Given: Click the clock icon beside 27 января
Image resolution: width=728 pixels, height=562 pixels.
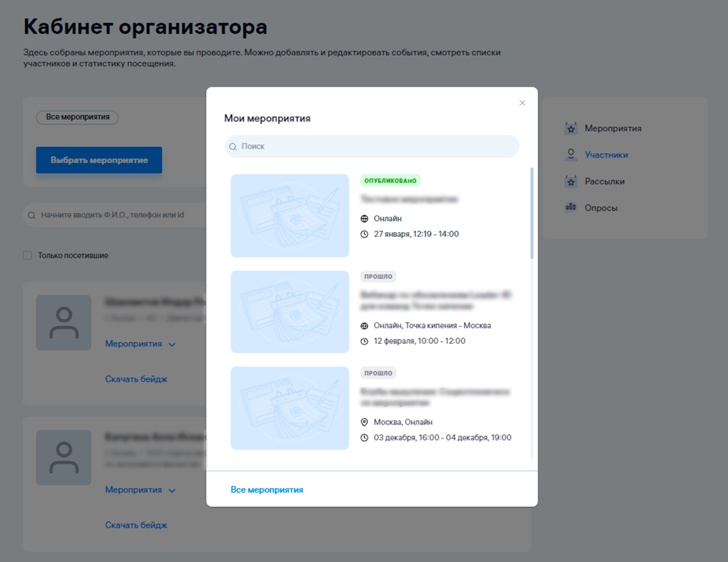Looking at the screenshot, I should pyautogui.click(x=364, y=234).
